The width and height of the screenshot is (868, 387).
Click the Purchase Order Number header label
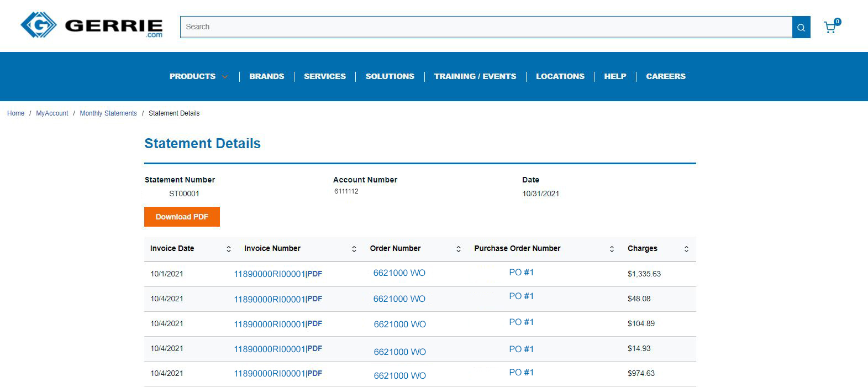click(x=517, y=248)
